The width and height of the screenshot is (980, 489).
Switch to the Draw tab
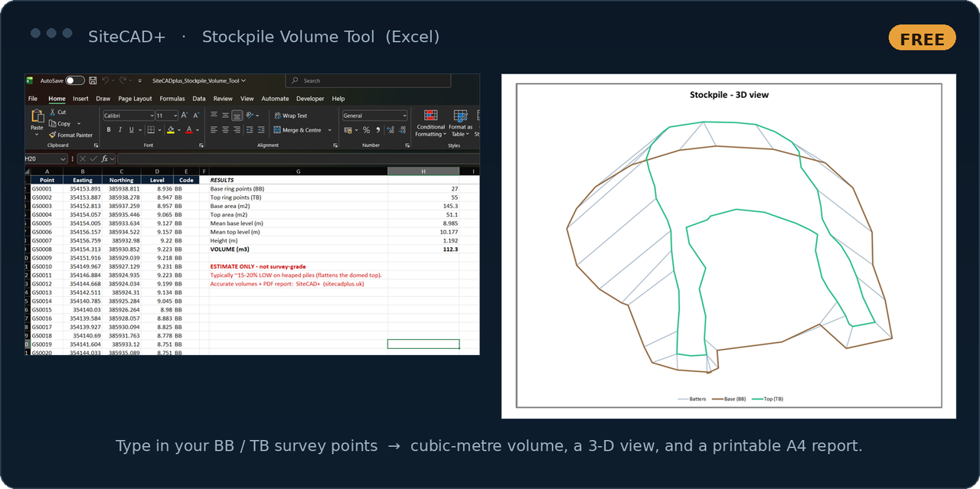pyautogui.click(x=103, y=99)
